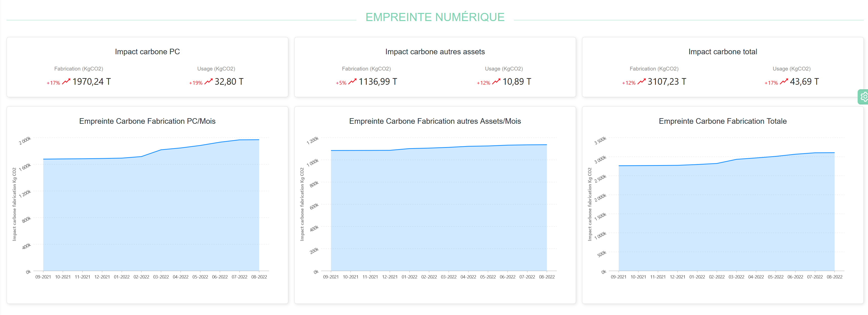Click the trend arrow beside 1136,99 T
This screenshot has width=868, height=315.
pyautogui.click(x=352, y=82)
